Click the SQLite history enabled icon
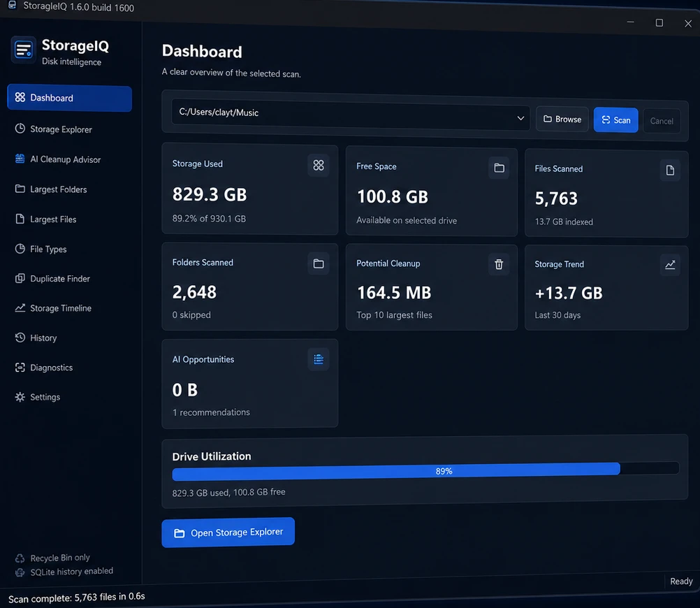700x608 pixels. pos(20,573)
